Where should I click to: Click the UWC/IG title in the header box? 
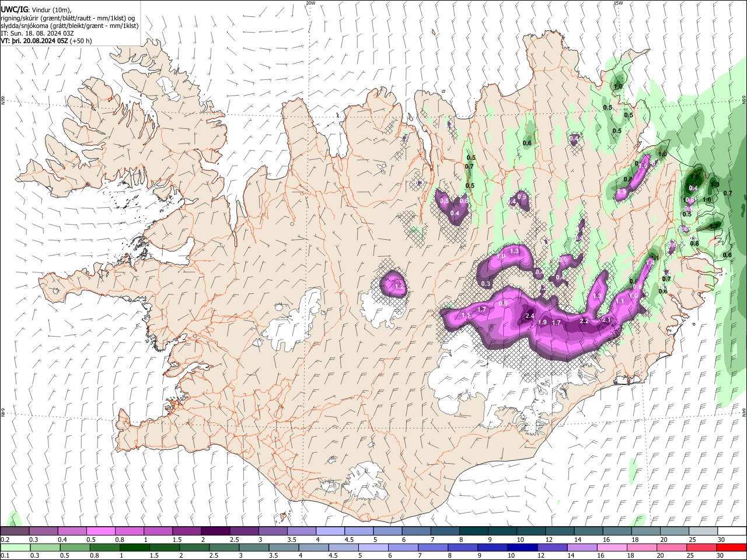pos(13,9)
